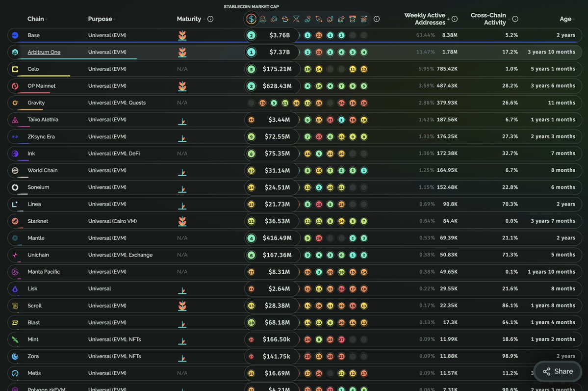The width and height of the screenshot is (588, 391).
Task: Click 379.93K weekly addresses in Gravity row
Action: coord(447,103)
